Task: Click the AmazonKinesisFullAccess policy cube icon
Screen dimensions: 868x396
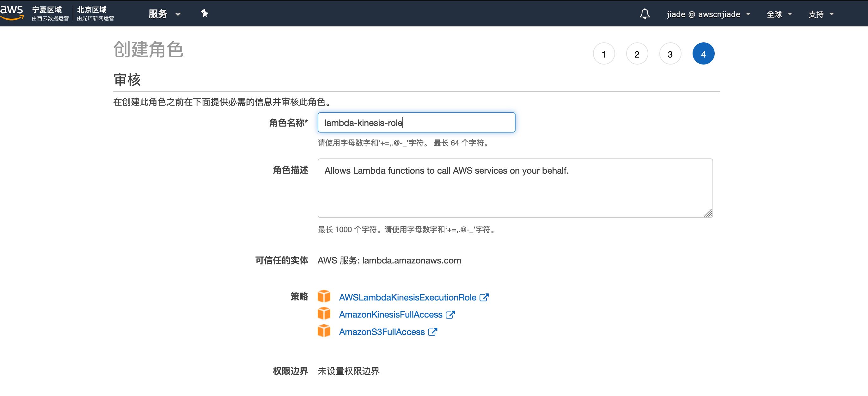Action: click(x=324, y=314)
